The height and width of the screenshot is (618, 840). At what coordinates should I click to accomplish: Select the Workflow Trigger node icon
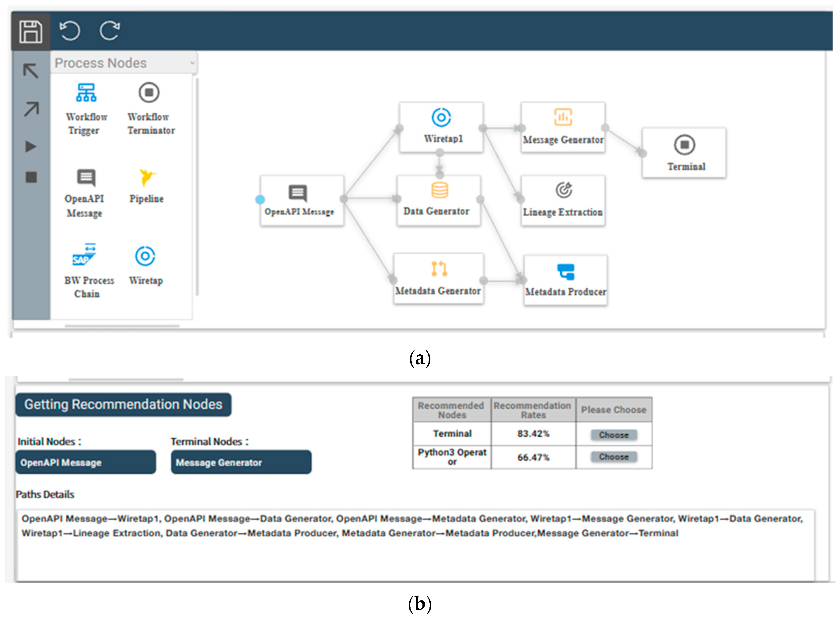pos(86,92)
